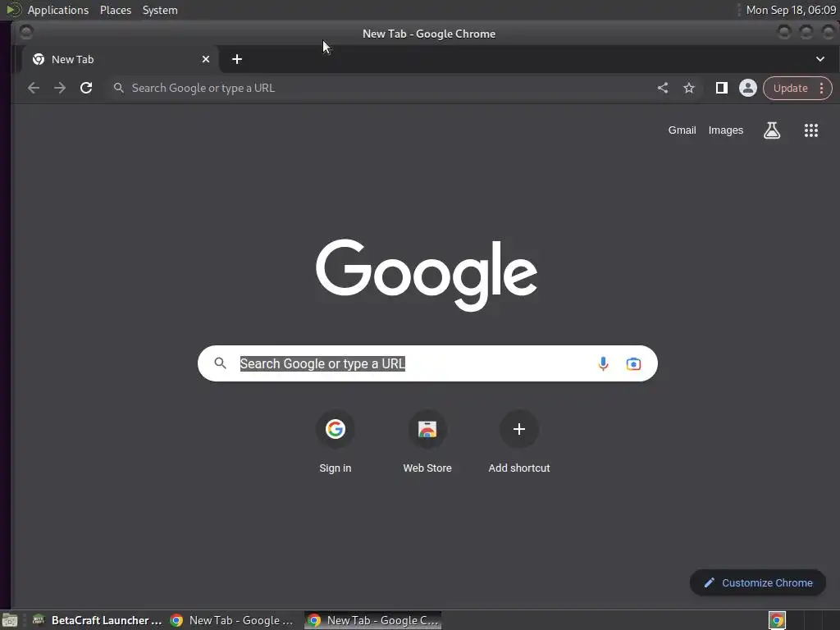
Task: Click the Chrome icon in the bottom-right tray
Action: coord(777,620)
